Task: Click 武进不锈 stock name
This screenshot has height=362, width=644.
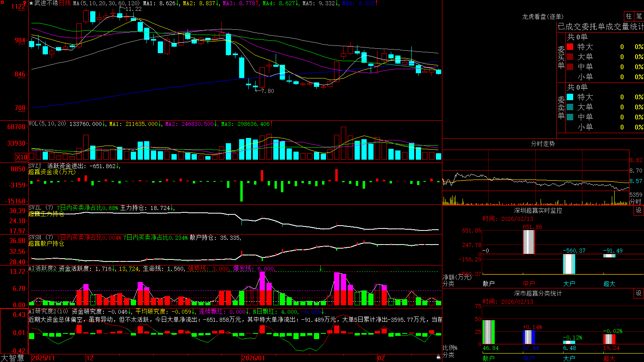Action: (x=46, y=3)
